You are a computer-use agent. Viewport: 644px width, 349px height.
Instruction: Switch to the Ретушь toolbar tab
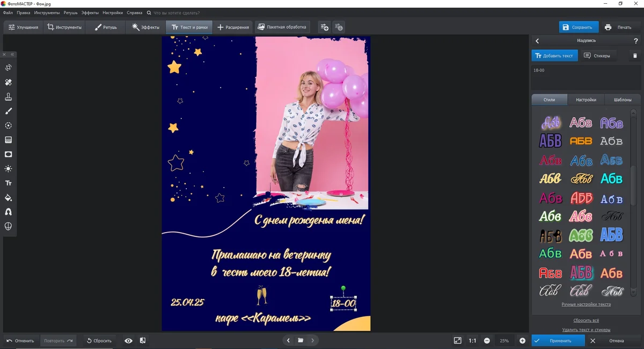pos(106,27)
